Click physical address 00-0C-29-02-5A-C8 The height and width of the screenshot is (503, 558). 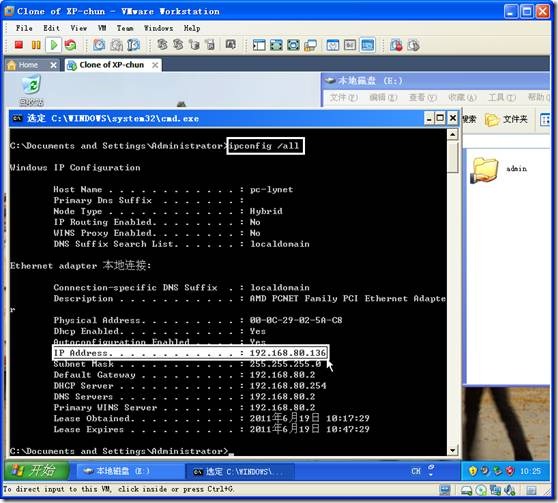click(x=296, y=320)
